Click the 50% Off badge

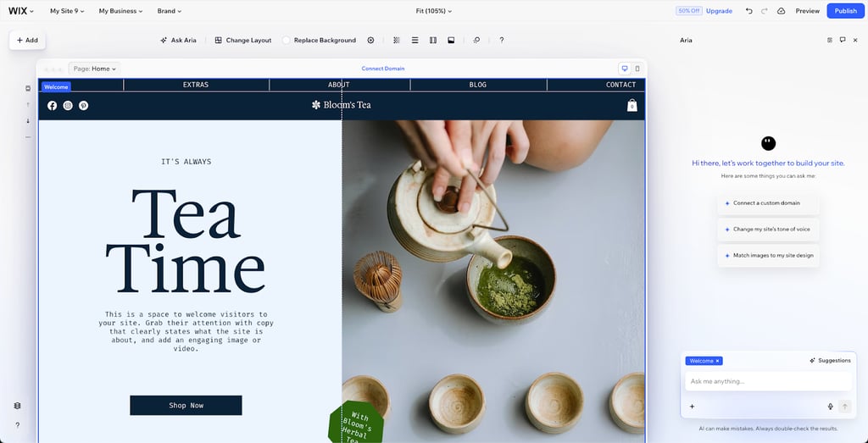tap(688, 11)
